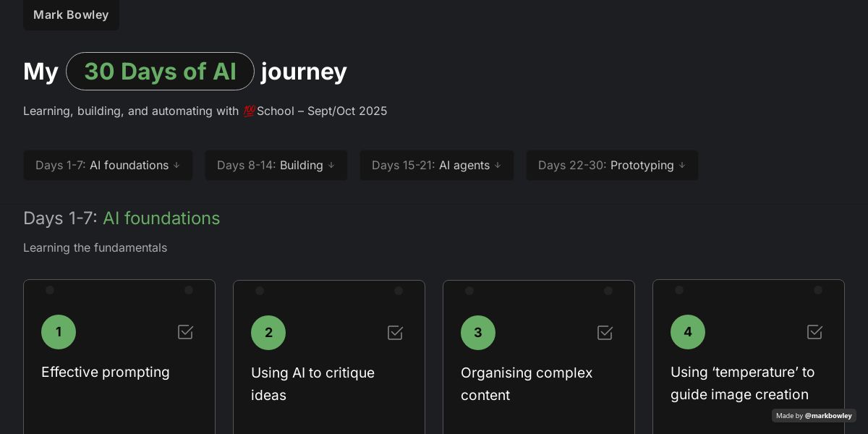Click the green number 3 day badge
The image size is (868, 434).
(478, 333)
